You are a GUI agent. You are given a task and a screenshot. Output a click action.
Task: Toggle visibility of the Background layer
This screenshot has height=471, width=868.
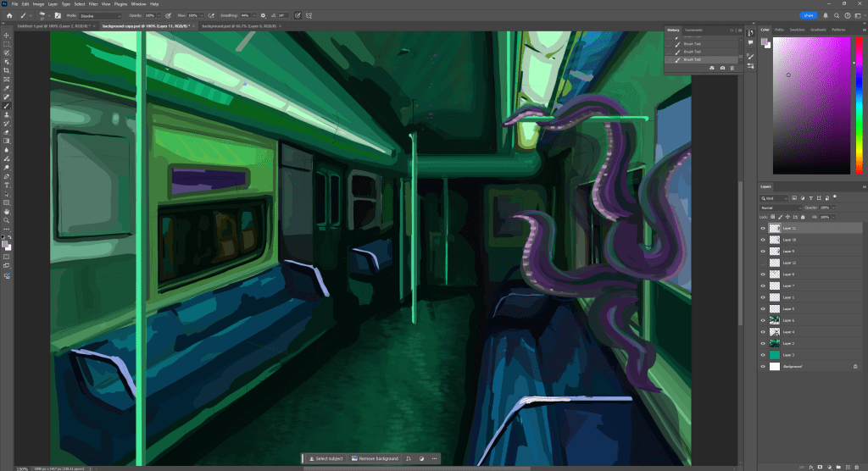(763, 366)
